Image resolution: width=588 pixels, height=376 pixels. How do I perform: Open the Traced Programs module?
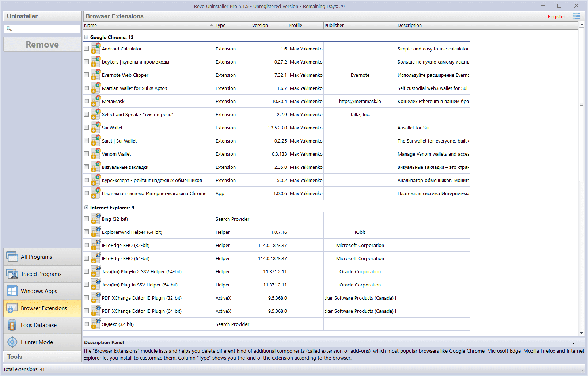pos(42,274)
